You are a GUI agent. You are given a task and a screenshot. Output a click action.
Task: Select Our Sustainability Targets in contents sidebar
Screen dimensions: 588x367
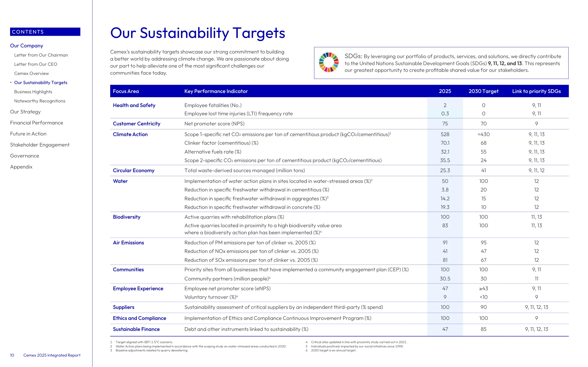coord(41,83)
